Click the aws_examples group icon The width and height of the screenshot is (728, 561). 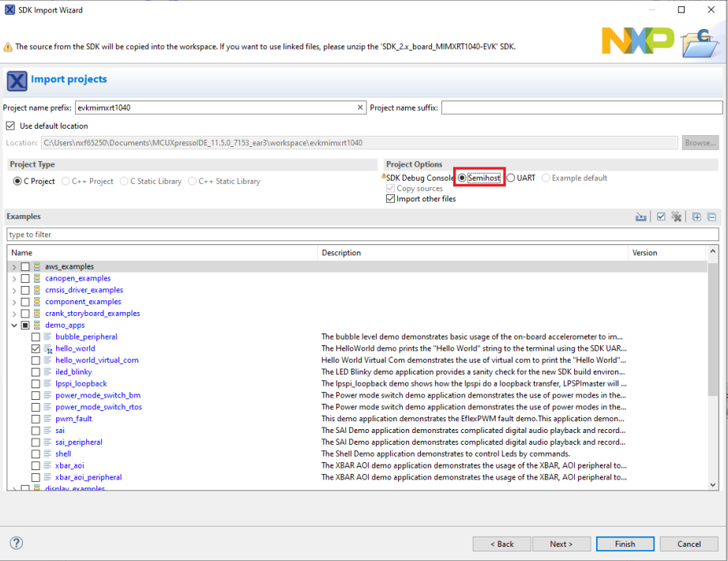click(37, 267)
